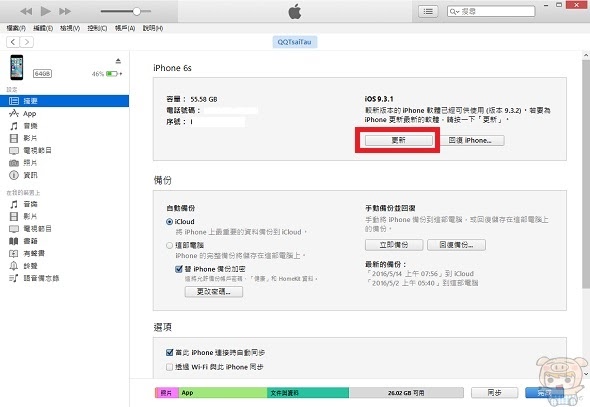
Task: Click the 2016/5/2 local backup entry
Action: tap(422, 283)
